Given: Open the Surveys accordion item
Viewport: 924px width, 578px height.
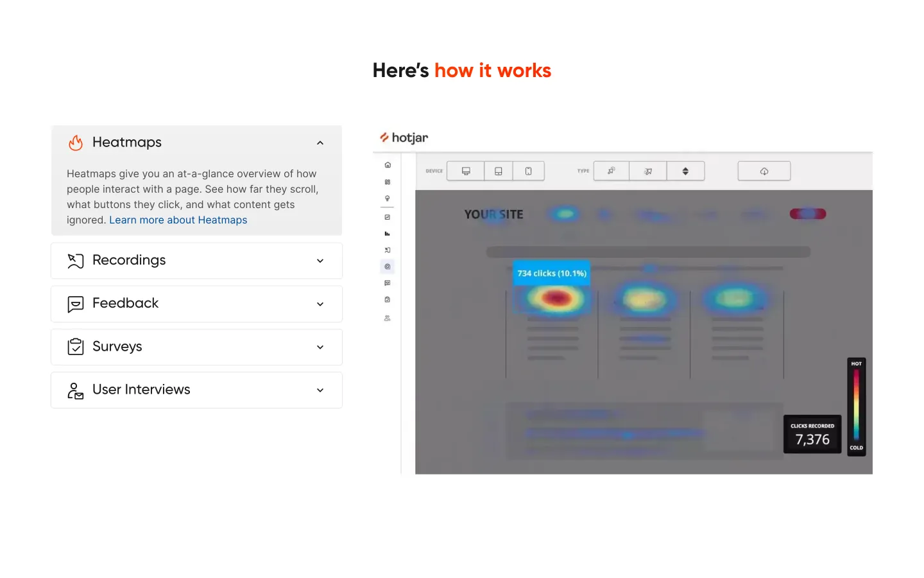Looking at the screenshot, I should [196, 347].
